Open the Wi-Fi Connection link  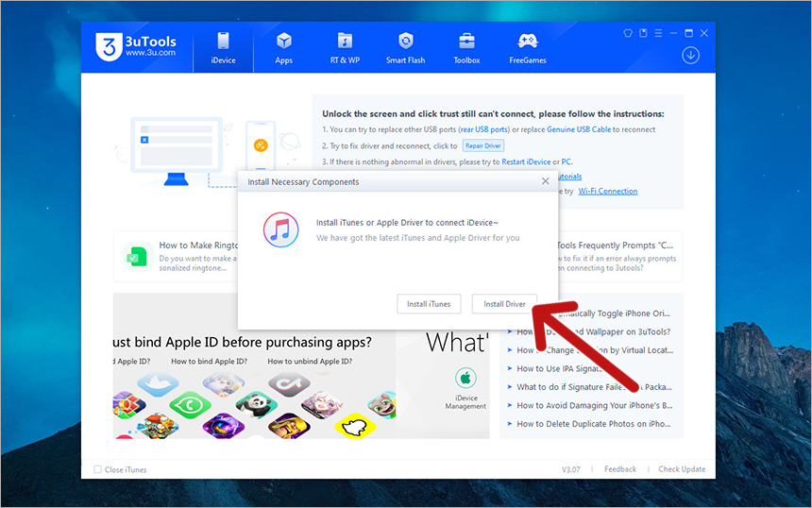tap(608, 191)
